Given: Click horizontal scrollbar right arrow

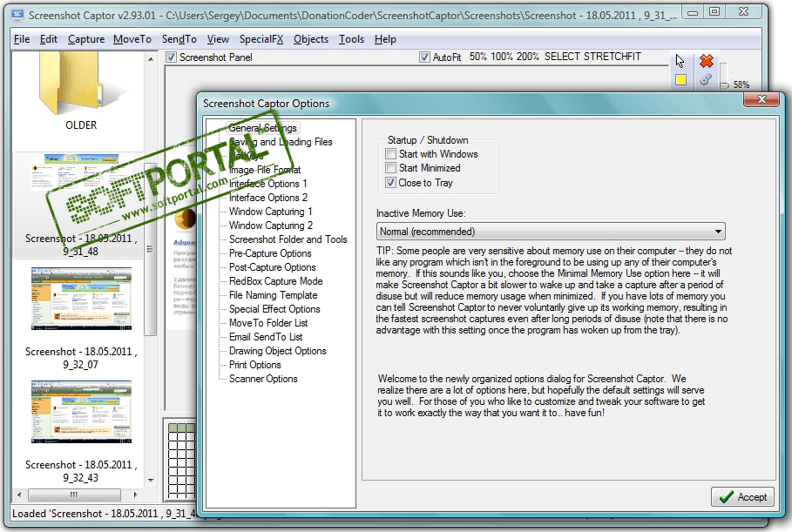Looking at the screenshot, I should coord(135,495).
